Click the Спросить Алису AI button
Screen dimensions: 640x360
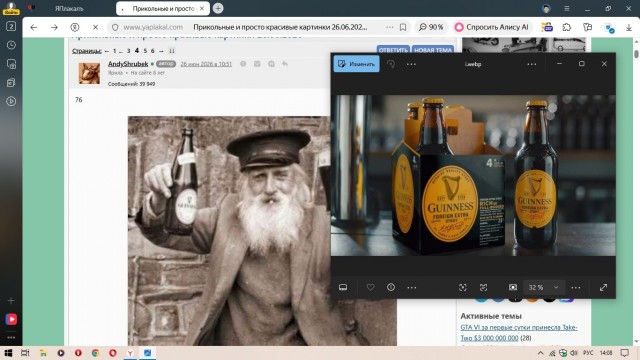coord(492,27)
